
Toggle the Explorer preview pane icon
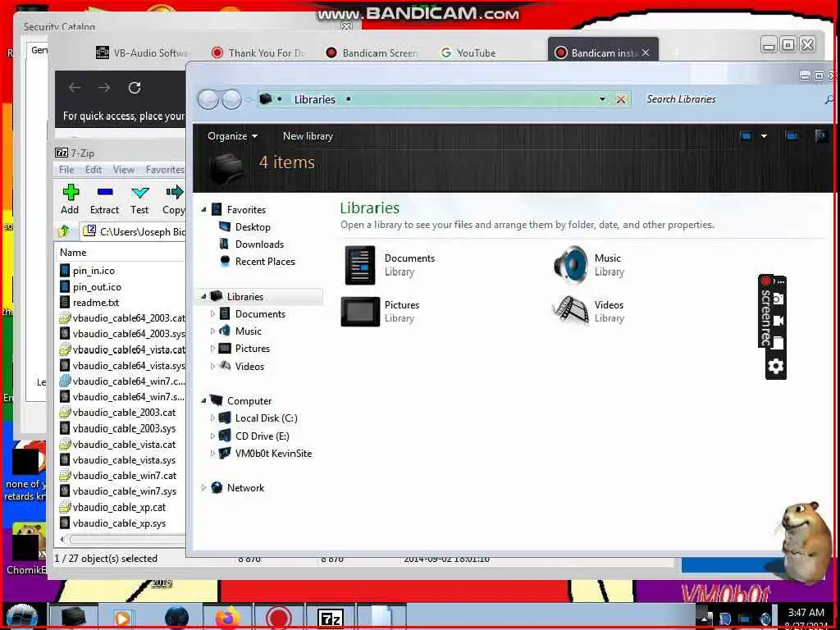pyautogui.click(x=792, y=136)
